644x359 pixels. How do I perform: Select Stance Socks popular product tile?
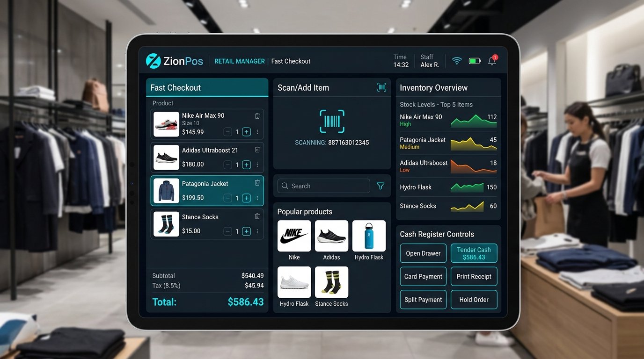click(331, 282)
